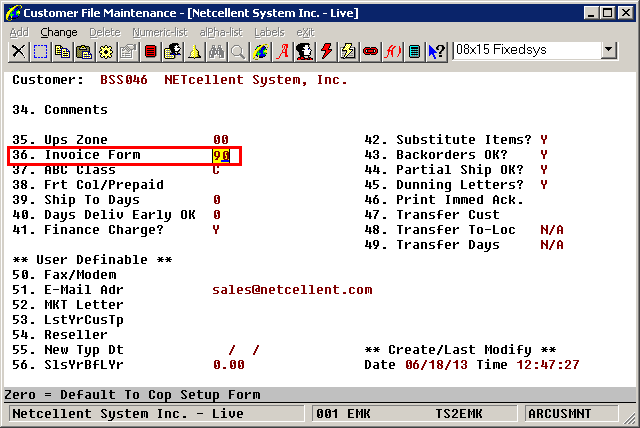Select the dashed rectangle mark tool
The image size is (640, 428).
coord(40,52)
